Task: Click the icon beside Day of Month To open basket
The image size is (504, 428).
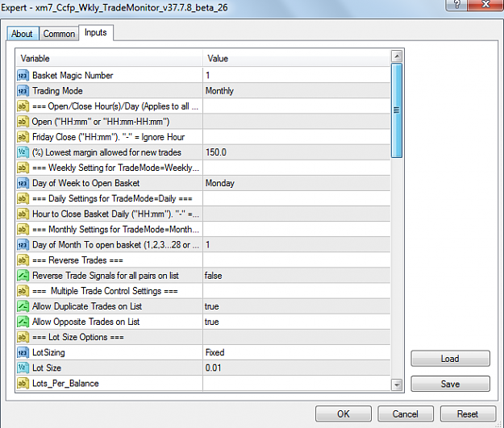Action: [23, 245]
